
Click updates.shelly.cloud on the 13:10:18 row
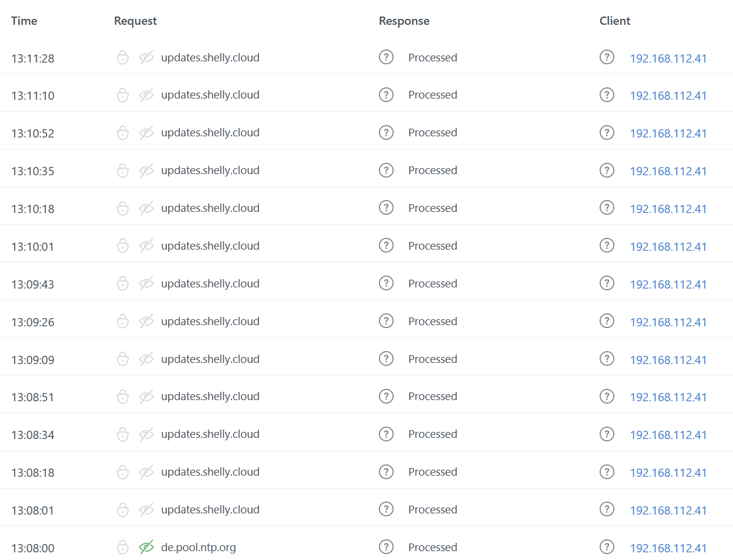pos(210,208)
